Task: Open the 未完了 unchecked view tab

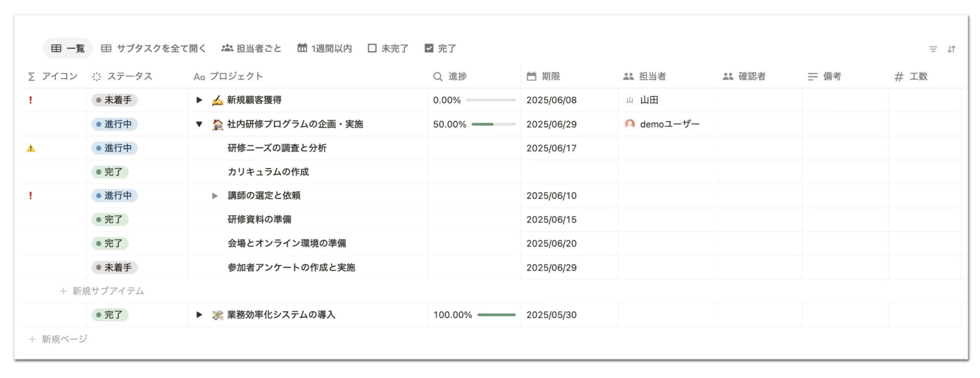Action: click(x=388, y=49)
